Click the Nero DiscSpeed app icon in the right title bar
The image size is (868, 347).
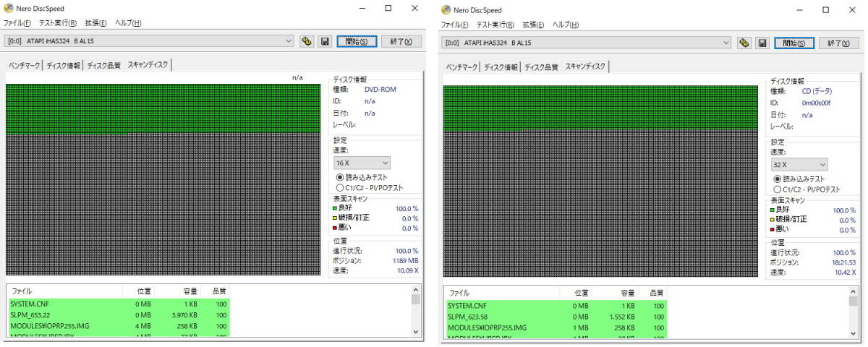tap(445, 10)
